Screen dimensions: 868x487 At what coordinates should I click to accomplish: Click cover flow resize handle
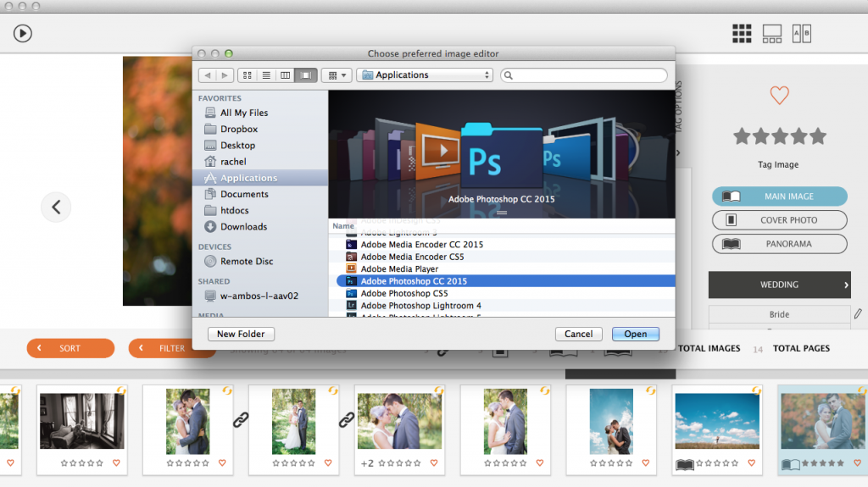pos(502,213)
